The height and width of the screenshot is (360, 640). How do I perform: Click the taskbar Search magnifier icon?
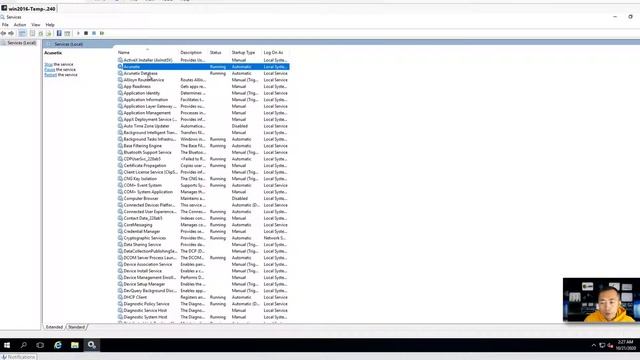coord(24,345)
